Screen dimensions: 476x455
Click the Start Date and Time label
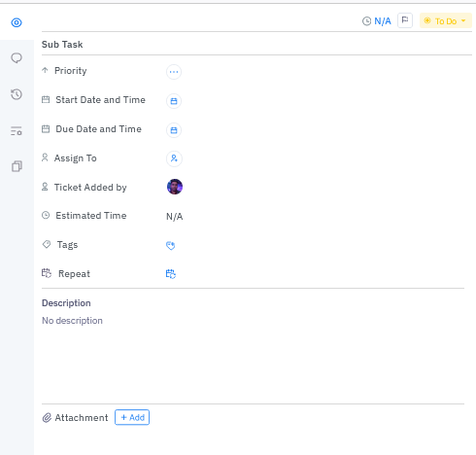100,100
